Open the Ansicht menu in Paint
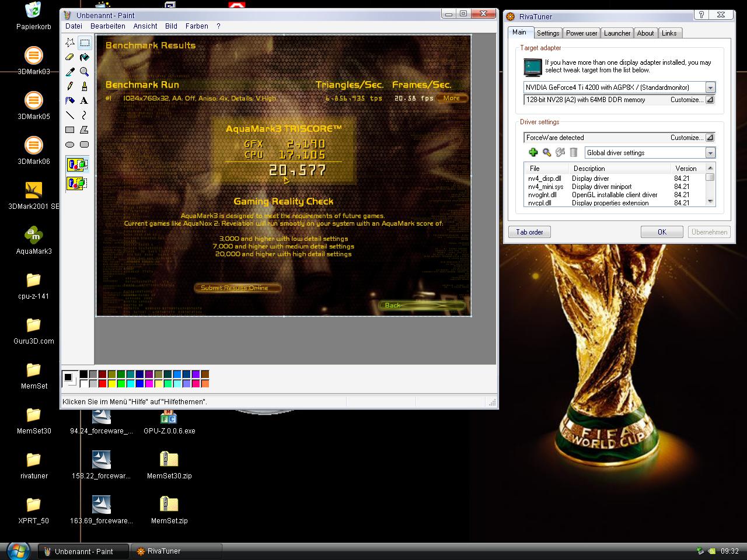The height and width of the screenshot is (560, 747). pyautogui.click(x=145, y=26)
